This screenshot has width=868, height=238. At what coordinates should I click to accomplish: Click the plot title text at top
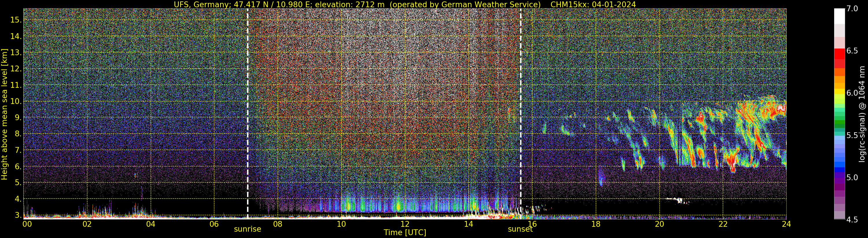(x=405, y=4)
